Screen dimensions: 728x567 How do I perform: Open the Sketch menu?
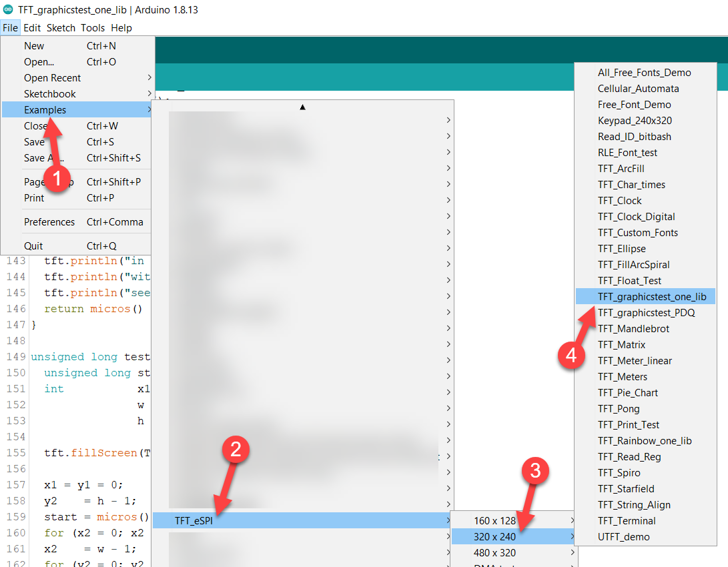pos(61,28)
